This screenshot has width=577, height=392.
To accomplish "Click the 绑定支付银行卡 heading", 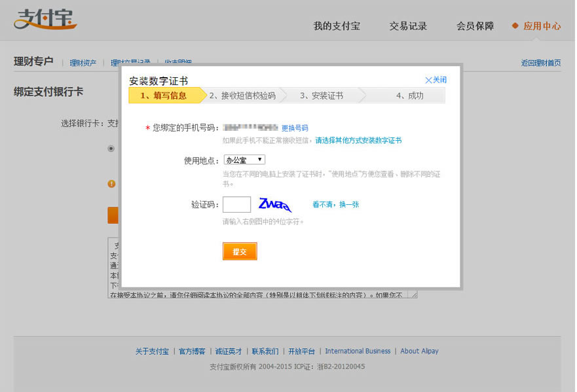I will tap(48, 92).
